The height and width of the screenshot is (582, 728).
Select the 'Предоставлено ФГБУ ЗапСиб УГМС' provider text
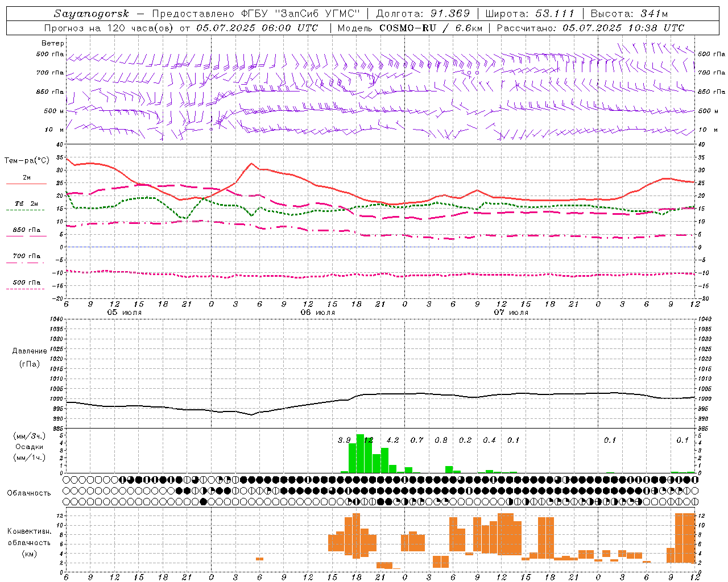click(257, 14)
